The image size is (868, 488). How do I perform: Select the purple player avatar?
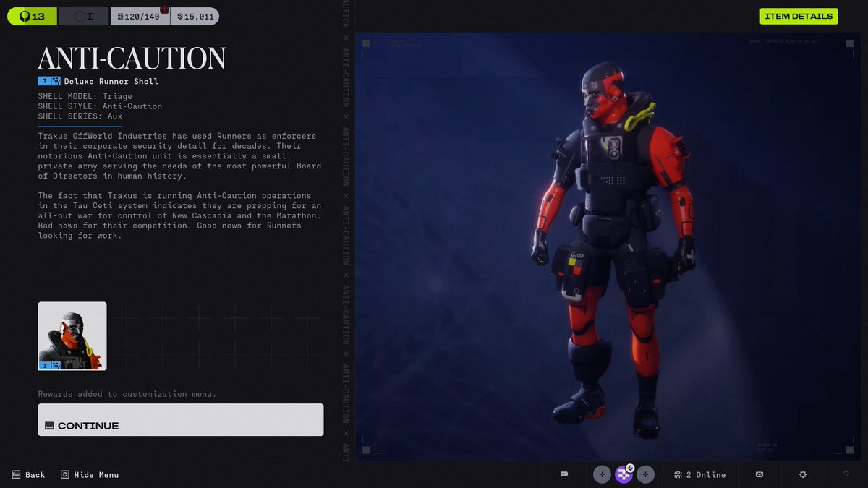[624, 474]
